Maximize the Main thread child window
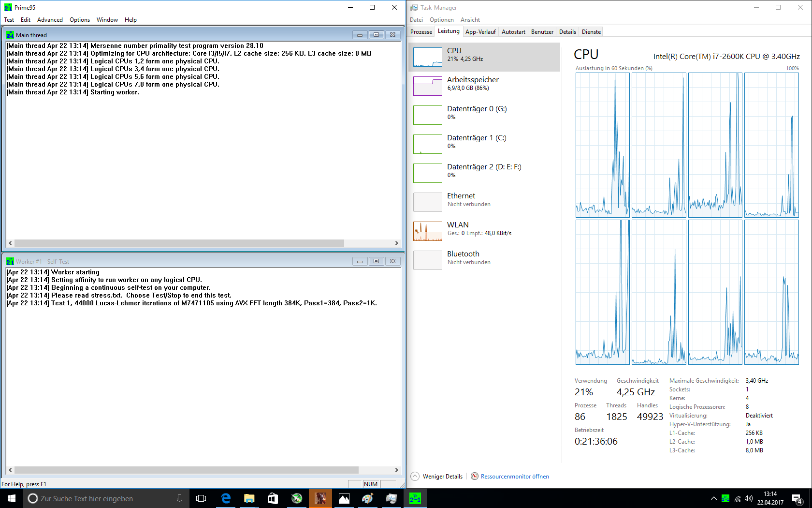 click(376, 35)
